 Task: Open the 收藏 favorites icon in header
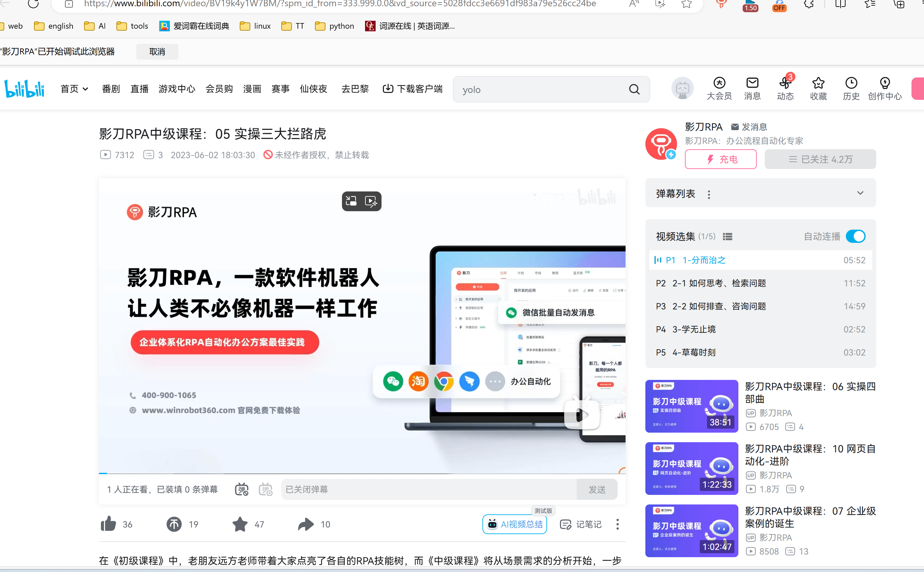pyautogui.click(x=818, y=89)
